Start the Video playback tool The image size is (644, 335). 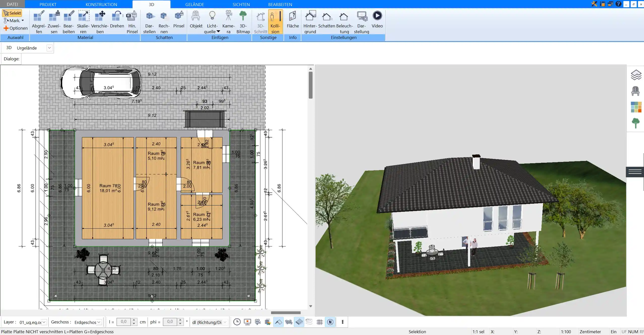(377, 19)
